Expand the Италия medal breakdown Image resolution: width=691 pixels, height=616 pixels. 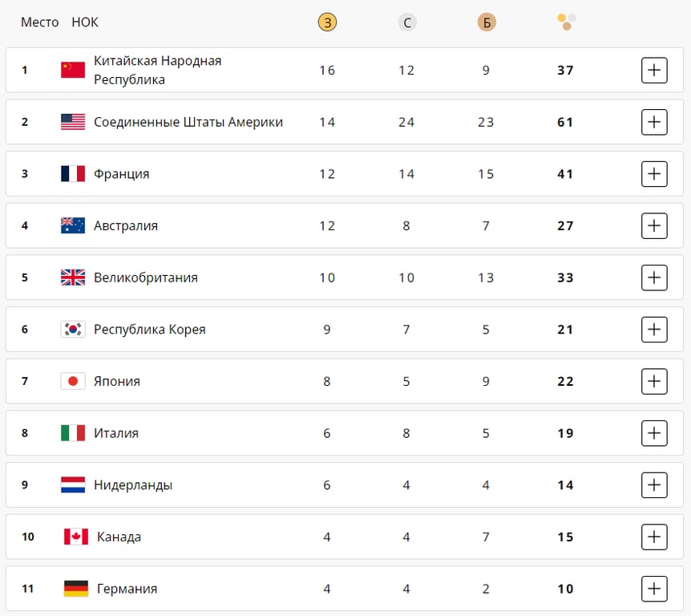pyautogui.click(x=654, y=433)
